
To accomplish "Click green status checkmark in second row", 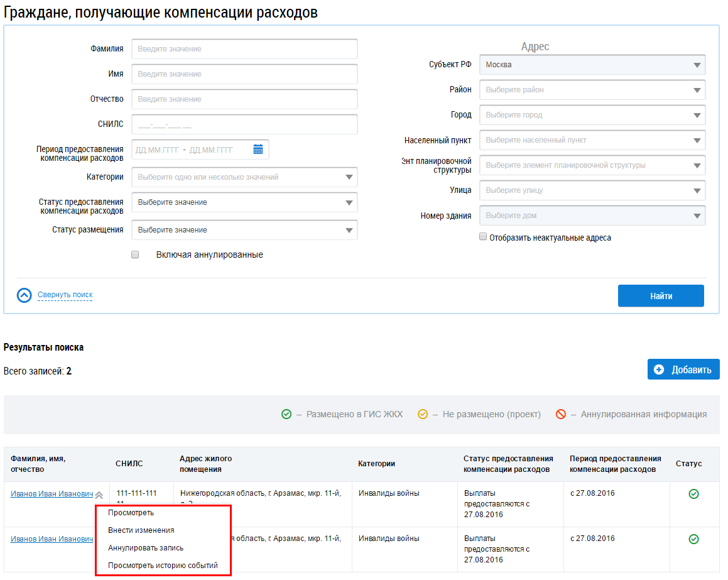I will click(693, 539).
